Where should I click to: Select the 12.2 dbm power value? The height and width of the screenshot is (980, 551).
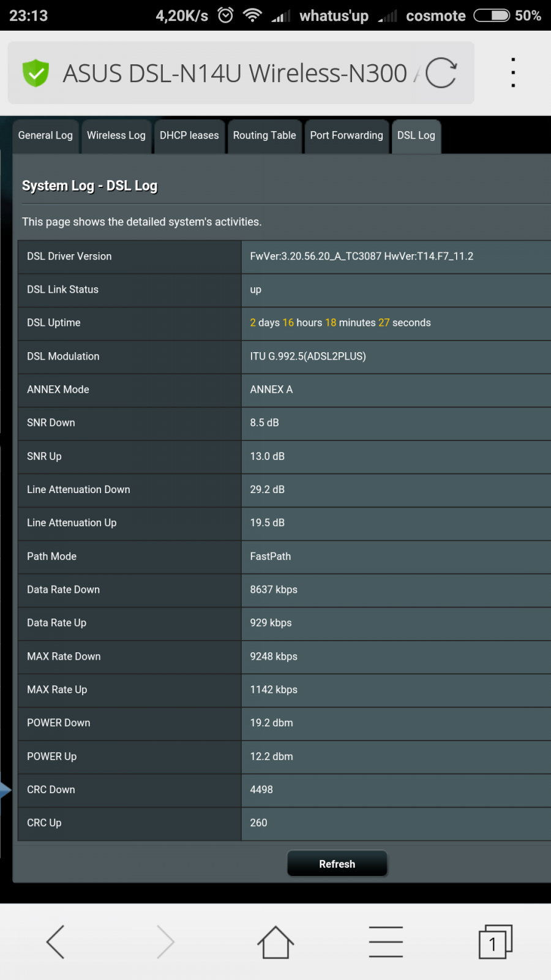click(272, 756)
